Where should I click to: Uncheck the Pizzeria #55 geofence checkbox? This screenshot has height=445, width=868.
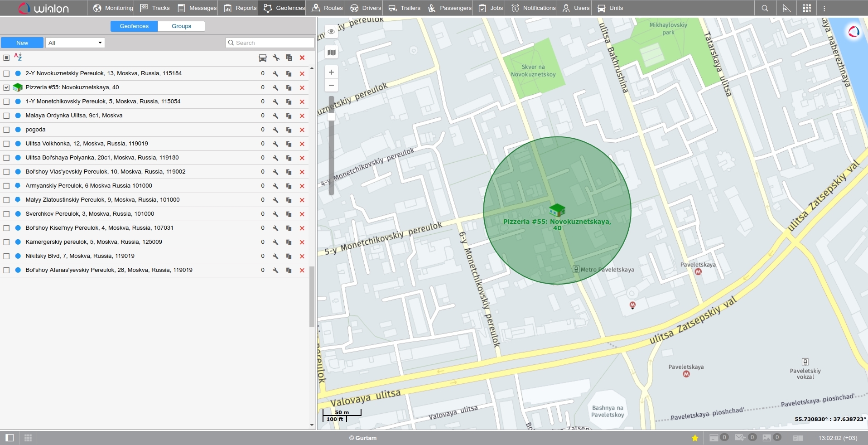6,87
